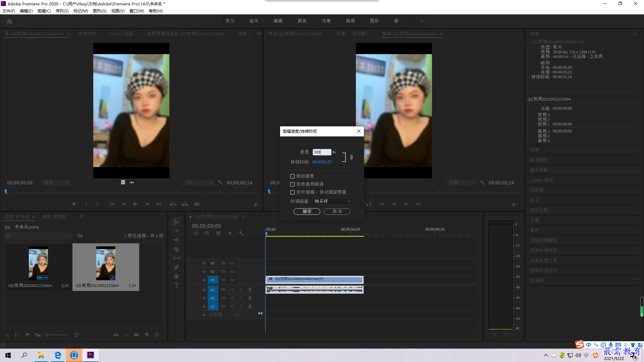Image resolution: width=644 pixels, height=362 pixels.
Task: Toggle V2 track visibility eye
Action: coord(232,271)
